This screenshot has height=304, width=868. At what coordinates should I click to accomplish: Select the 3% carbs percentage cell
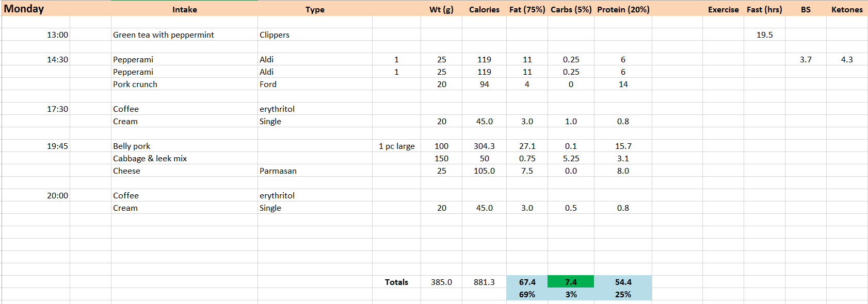(x=571, y=294)
